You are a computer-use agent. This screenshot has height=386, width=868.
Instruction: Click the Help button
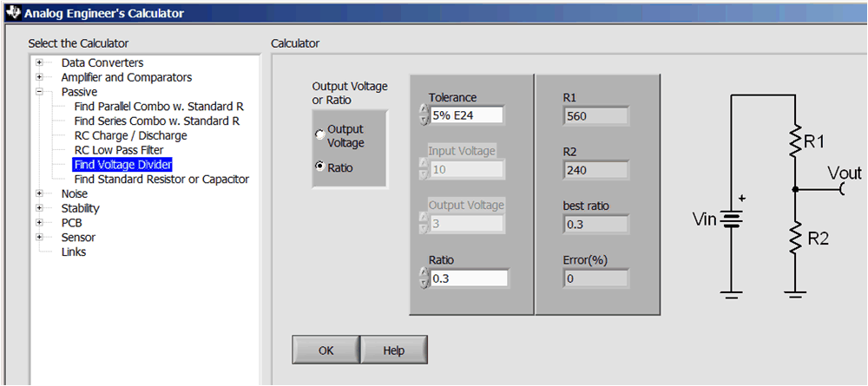coord(394,350)
